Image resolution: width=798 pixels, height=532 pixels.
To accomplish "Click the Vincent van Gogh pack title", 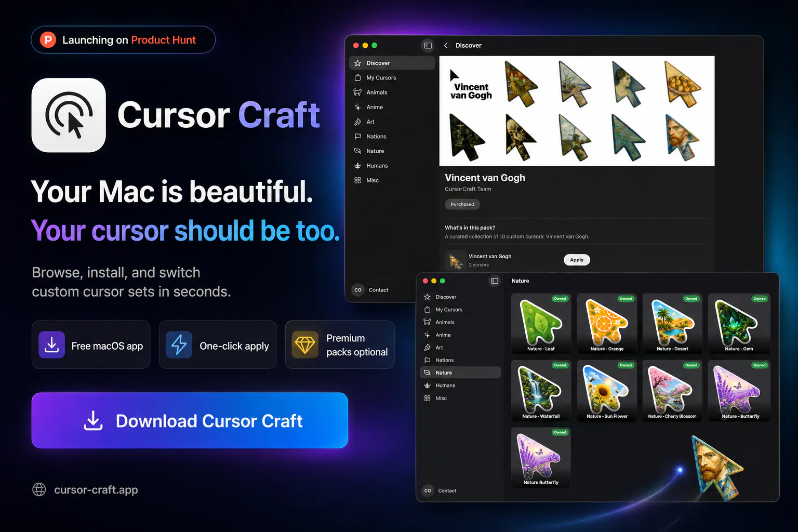I will (485, 178).
